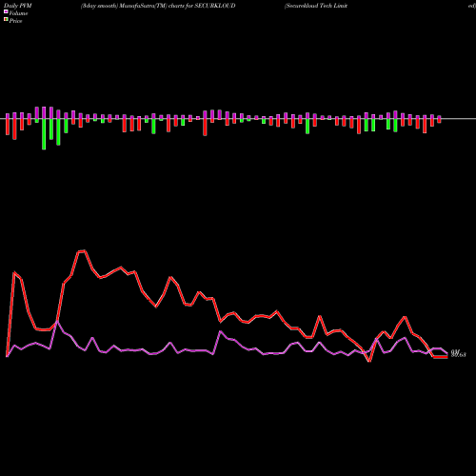Screen dimensions: 476x476
Task: Select the 'Price' legend label
Action: click(15, 21)
